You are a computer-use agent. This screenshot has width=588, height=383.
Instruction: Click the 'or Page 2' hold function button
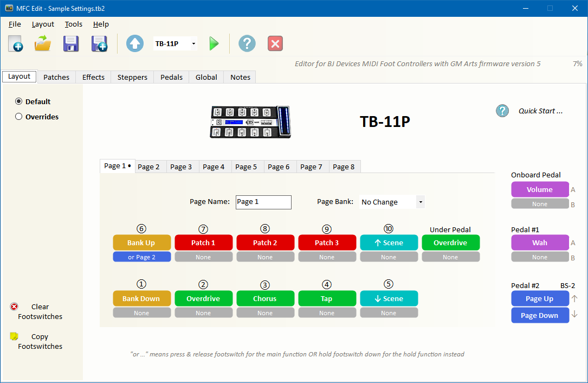click(x=142, y=257)
